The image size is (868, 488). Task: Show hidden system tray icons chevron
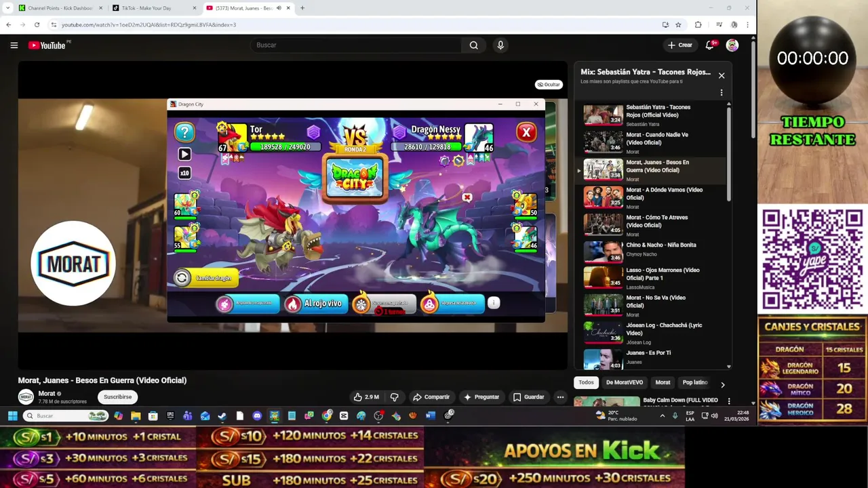pos(663,415)
